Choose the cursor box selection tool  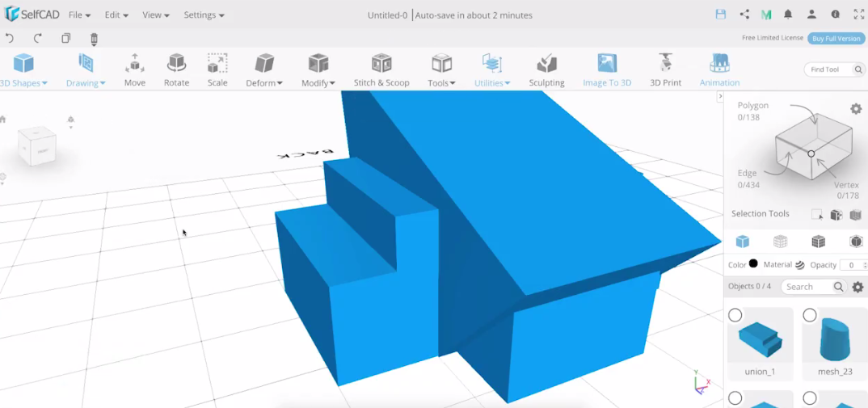pos(817,214)
